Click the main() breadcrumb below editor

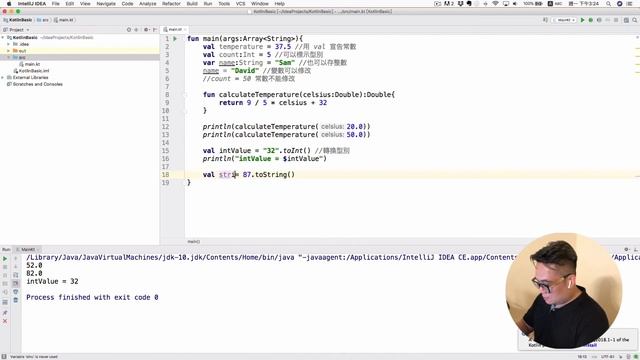click(193, 242)
